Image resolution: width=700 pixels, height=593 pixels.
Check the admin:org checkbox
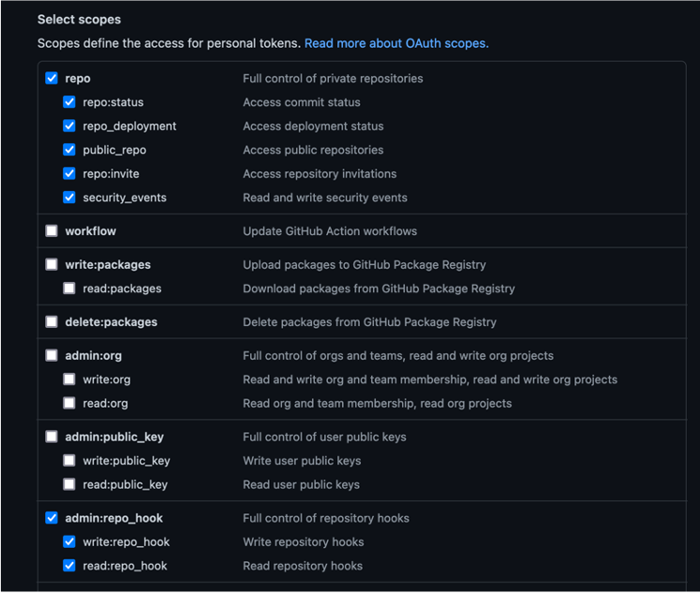pos(52,355)
